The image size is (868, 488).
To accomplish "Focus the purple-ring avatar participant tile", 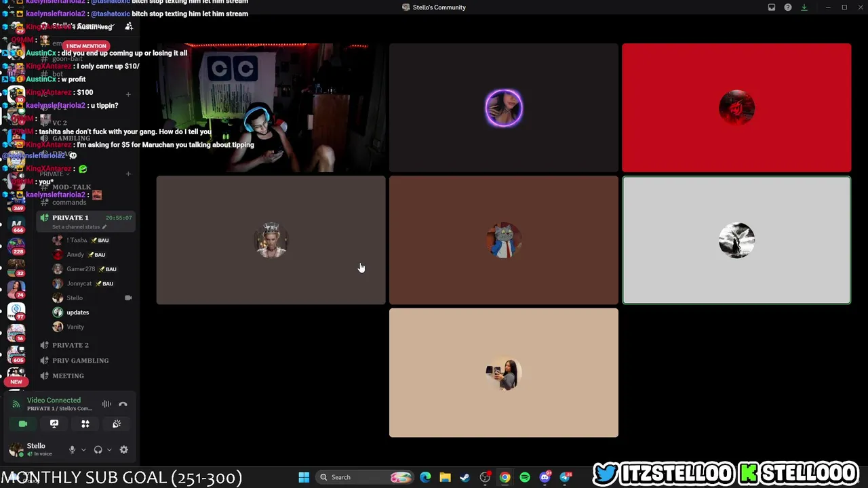I will point(504,108).
